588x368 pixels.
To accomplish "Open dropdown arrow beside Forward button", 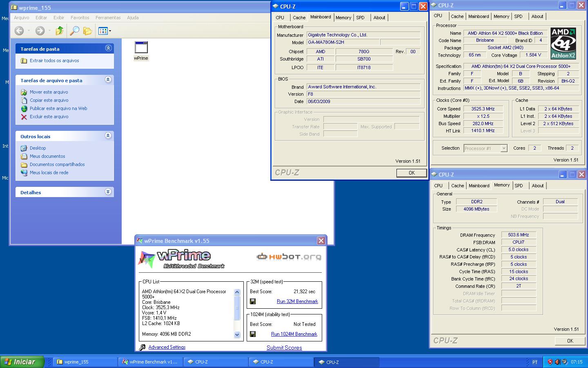I will pos(49,31).
